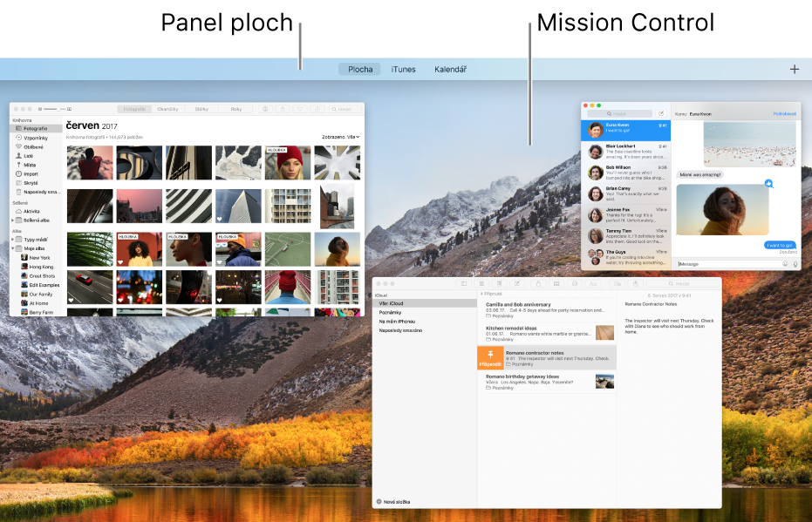Click the orange Připendlit pin button
812x522 pixels.
[490, 357]
